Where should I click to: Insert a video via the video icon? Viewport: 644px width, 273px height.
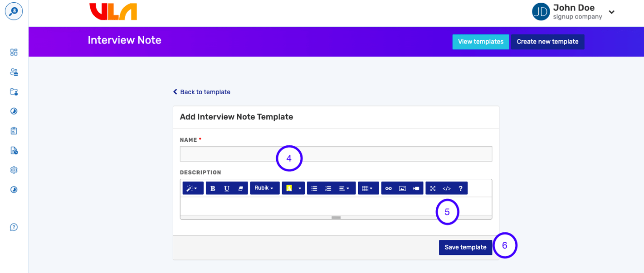tap(416, 188)
